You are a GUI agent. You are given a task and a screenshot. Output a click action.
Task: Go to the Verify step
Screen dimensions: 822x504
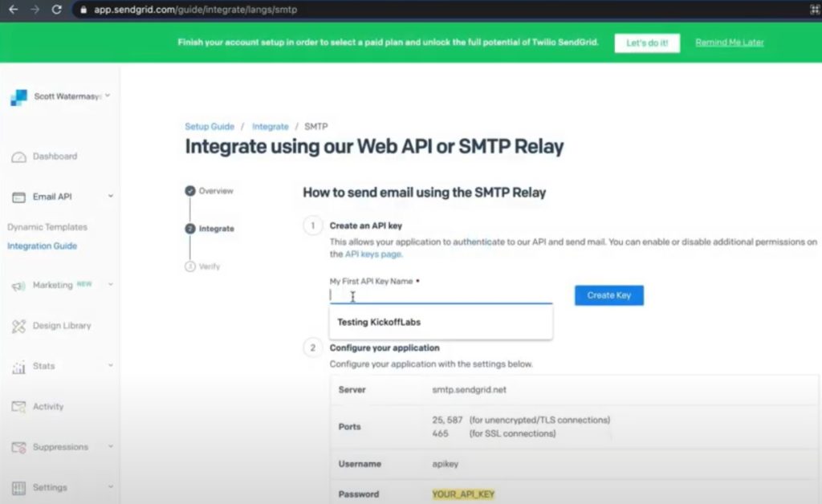[x=210, y=266]
